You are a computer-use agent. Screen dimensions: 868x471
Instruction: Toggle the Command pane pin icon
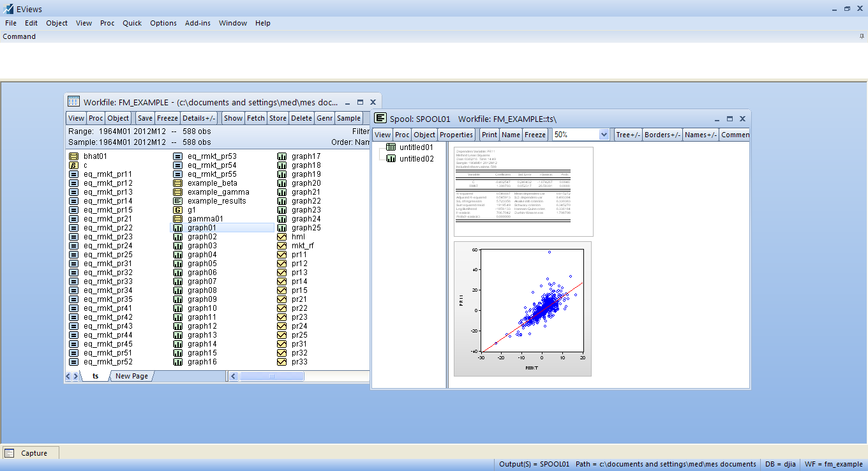862,36
